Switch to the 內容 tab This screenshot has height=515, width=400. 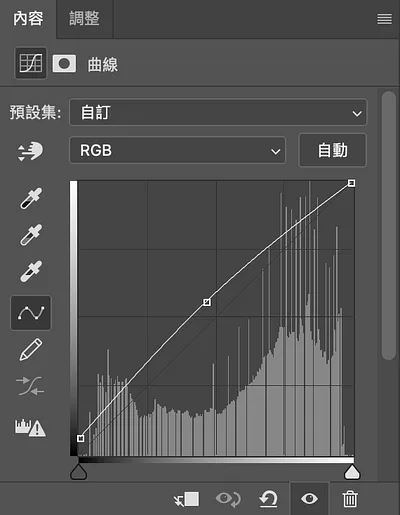(28, 19)
